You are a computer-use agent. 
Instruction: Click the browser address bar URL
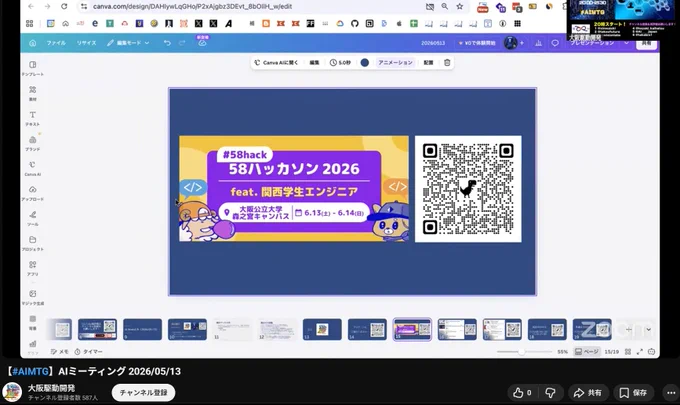(193, 6)
